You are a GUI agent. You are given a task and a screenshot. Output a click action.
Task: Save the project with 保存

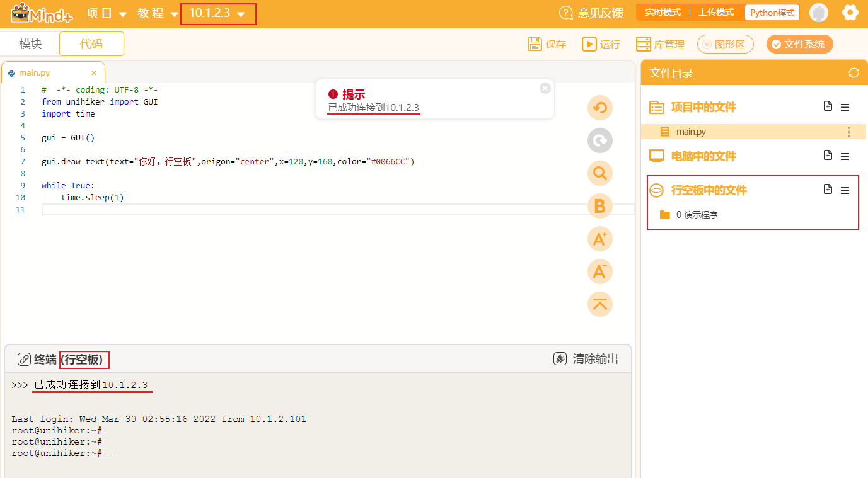coord(547,44)
